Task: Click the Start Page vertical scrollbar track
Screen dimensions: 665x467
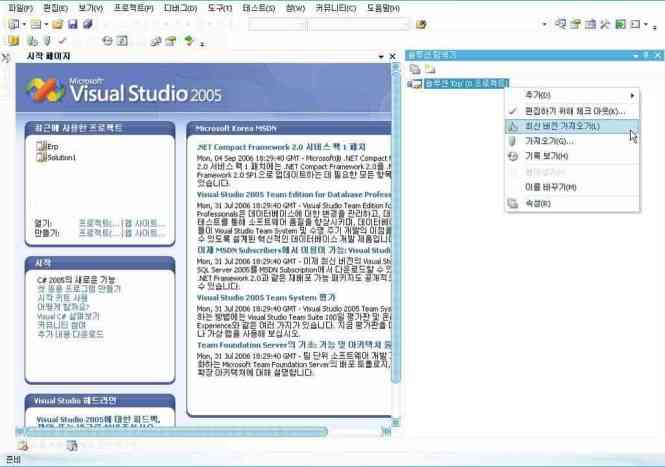Action: pyautogui.click(x=395, y=246)
